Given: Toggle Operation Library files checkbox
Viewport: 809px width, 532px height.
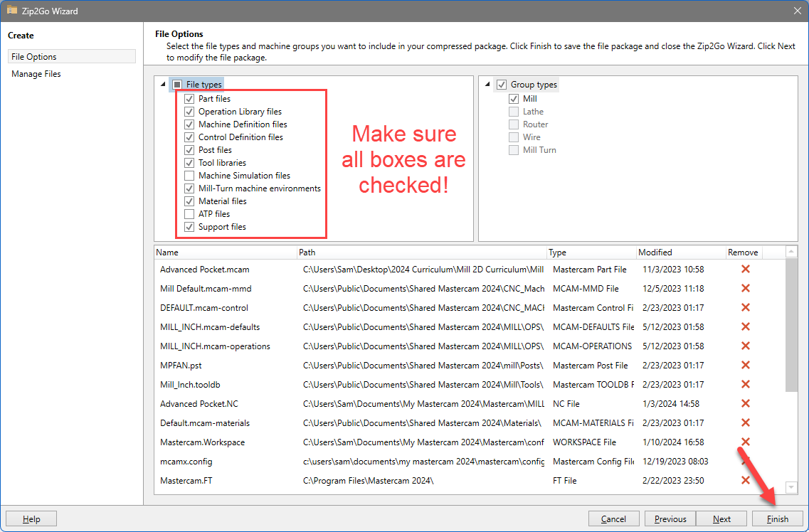Looking at the screenshot, I should pos(189,112).
